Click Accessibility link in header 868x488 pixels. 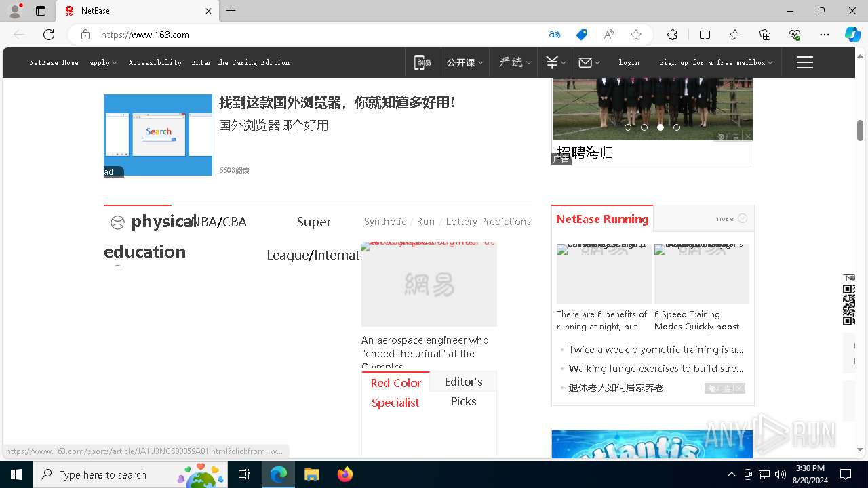(155, 62)
